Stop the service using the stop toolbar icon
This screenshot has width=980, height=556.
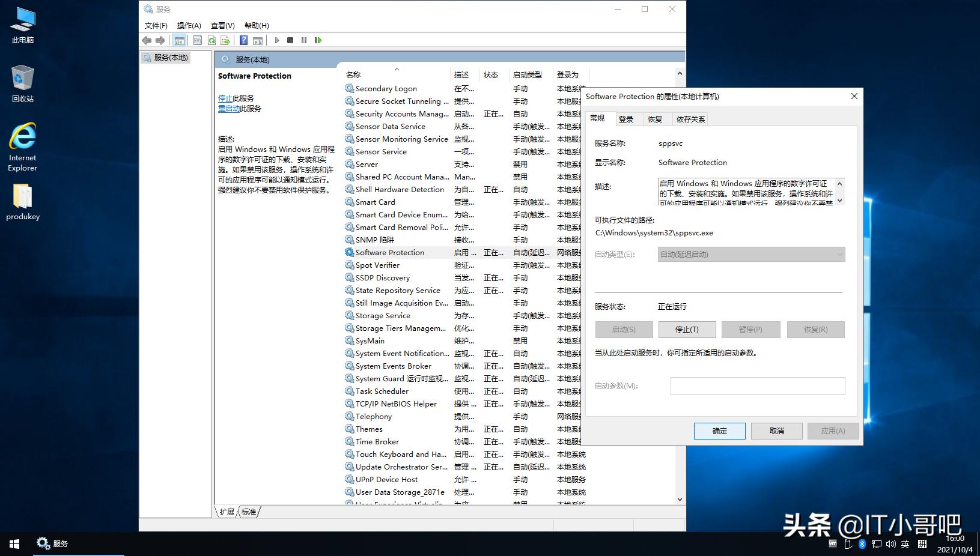(x=290, y=40)
